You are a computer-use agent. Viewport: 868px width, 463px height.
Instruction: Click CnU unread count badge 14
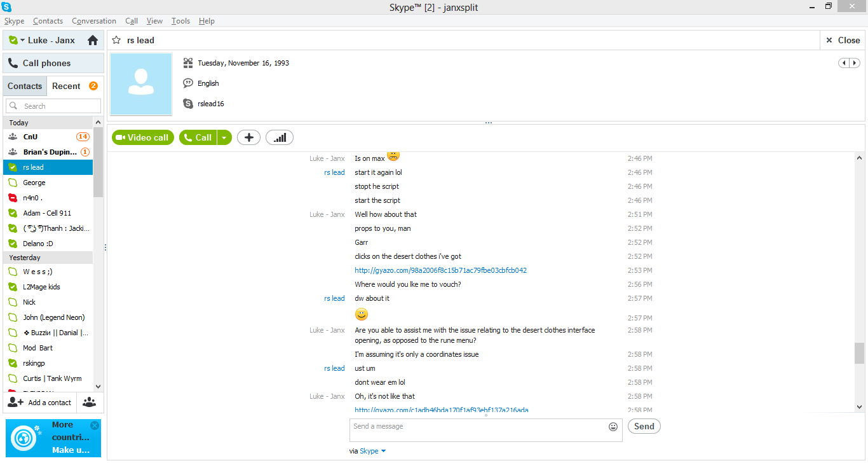tap(83, 137)
